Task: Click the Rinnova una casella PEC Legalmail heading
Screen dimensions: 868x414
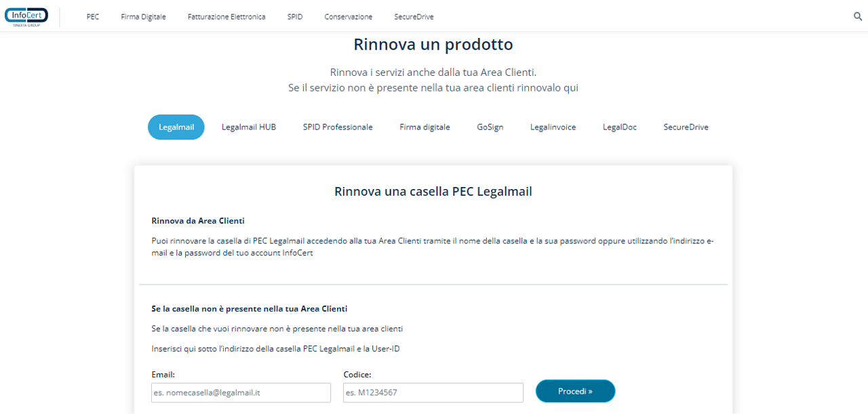Action: tap(433, 192)
